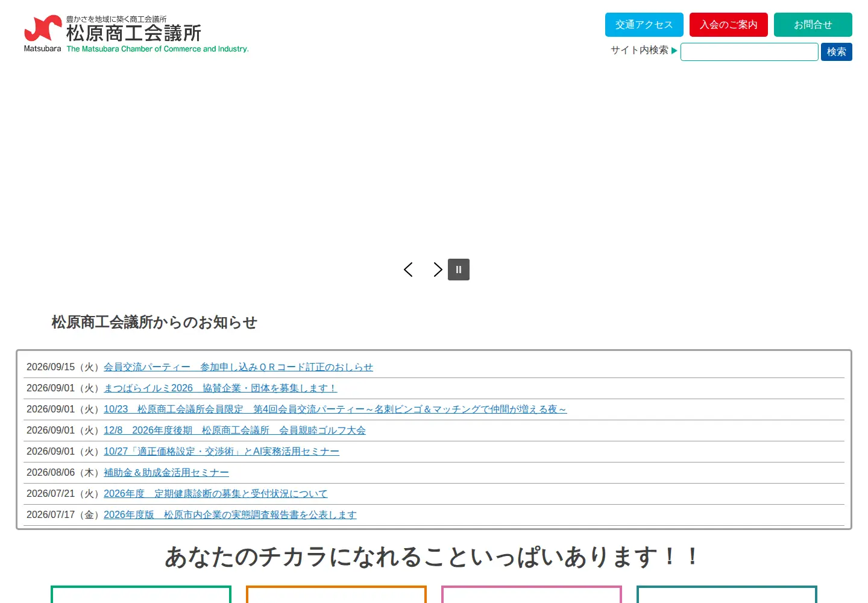
Task: Click the 検索 search button
Action: [837, 52]
